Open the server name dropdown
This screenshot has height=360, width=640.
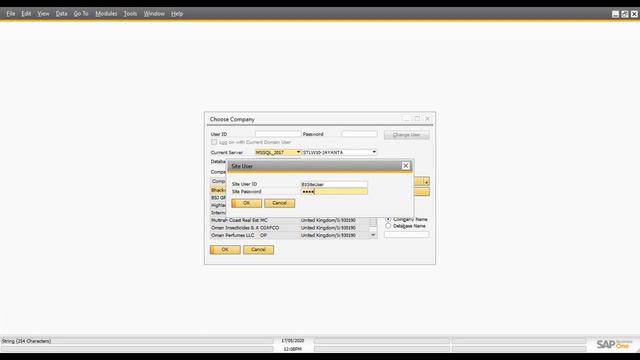point(374,152)
